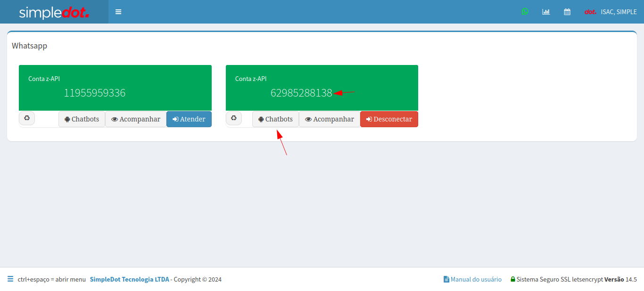
Task: Open Chatbots for account 11955959336
Action: [x=82, y=119]
